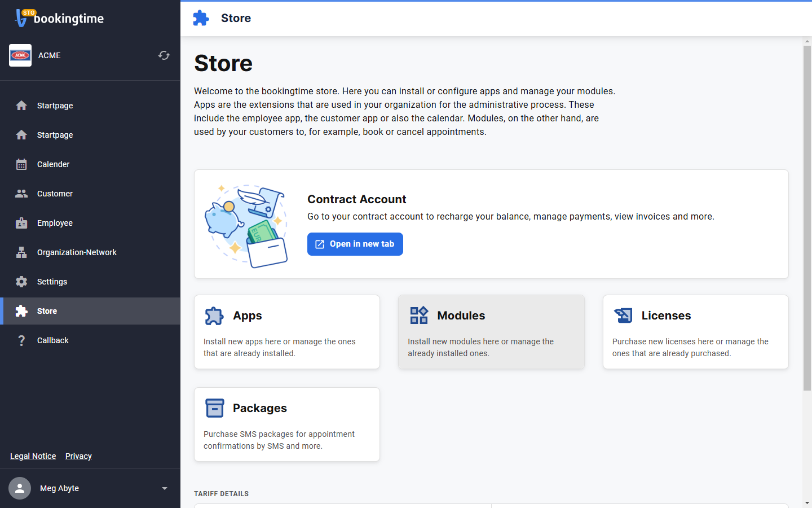This screenshot has width=812, height=508.
Task: Open the Calender via its calendar icon
Action: pos(21,164)
